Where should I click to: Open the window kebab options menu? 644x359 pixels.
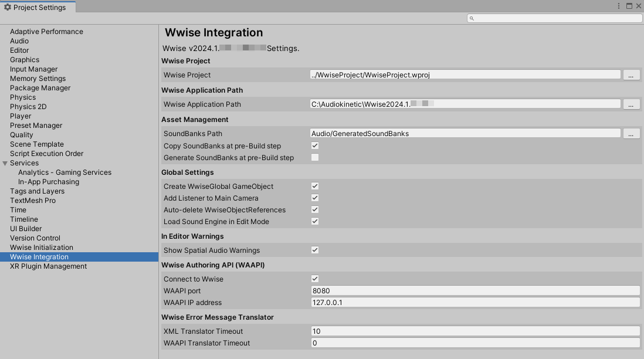click(x=619, y=6)
